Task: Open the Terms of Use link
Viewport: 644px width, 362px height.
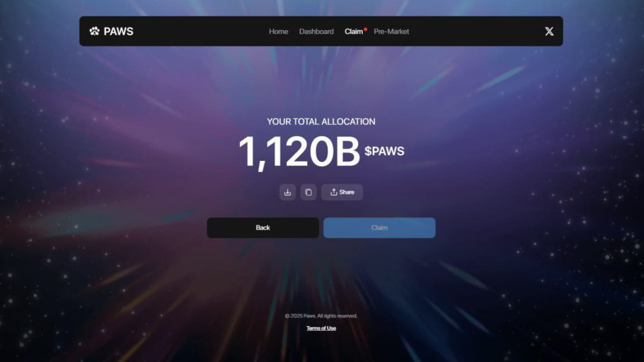Action: point(321,328)
